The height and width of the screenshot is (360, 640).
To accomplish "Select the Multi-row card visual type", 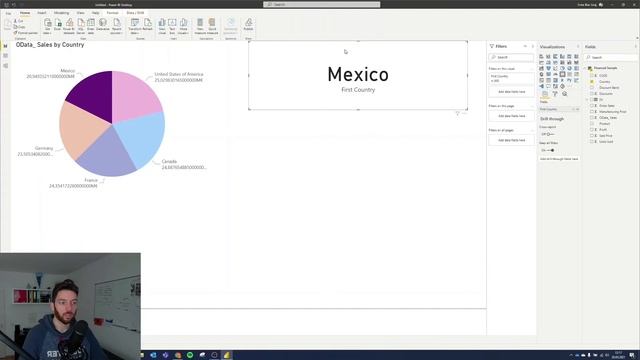I will coord(569,74).
